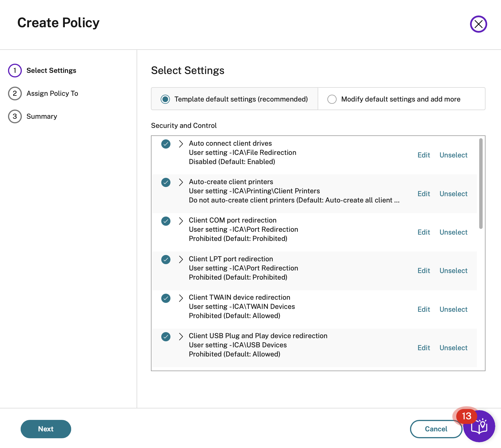Edit the Auto connect client drives setting

tap(424, 155)
